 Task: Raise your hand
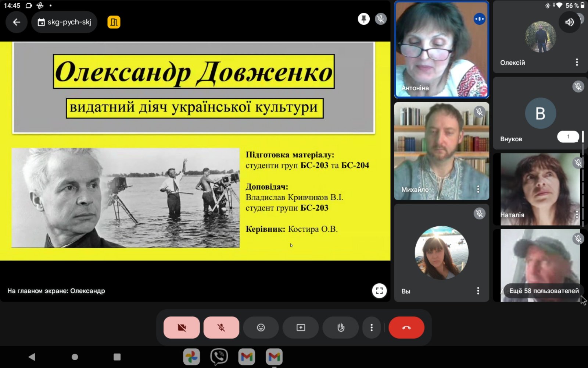[x=341, y=328]
